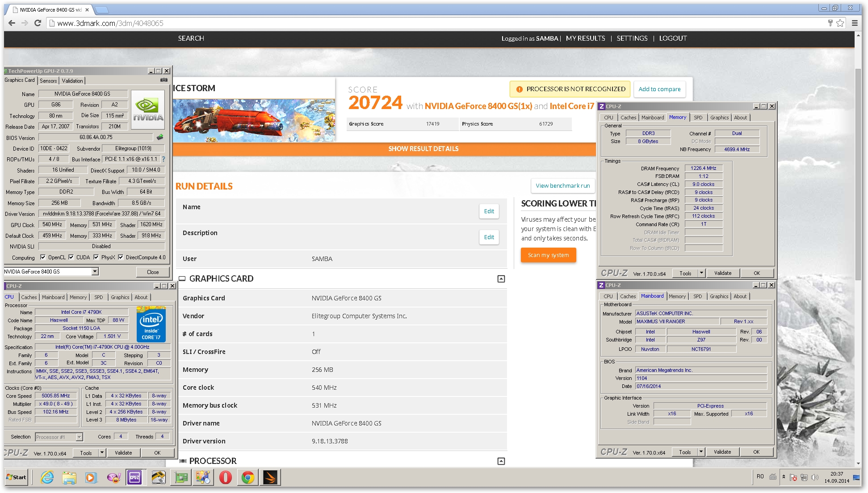The image size is (868, 493).
Task: Switch to GPU-Z graphics card taskbar icon
Action: click(x=181, y=477)
